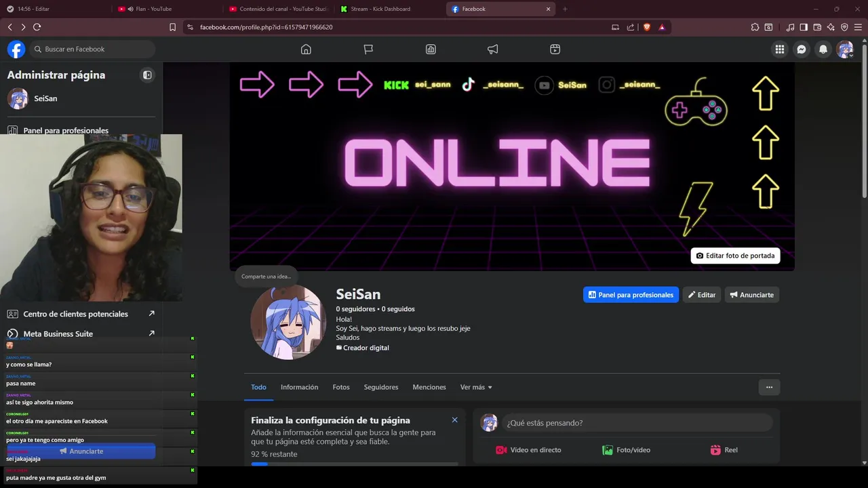Toggle the browser sidebar panel icon
Screen dimensions: 868x488
coord(804,27)
